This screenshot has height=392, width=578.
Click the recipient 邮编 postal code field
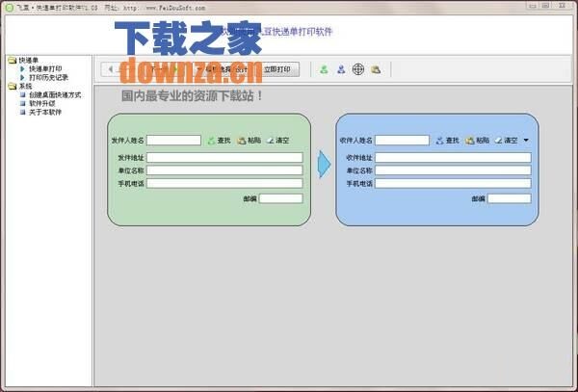[509, 198]
